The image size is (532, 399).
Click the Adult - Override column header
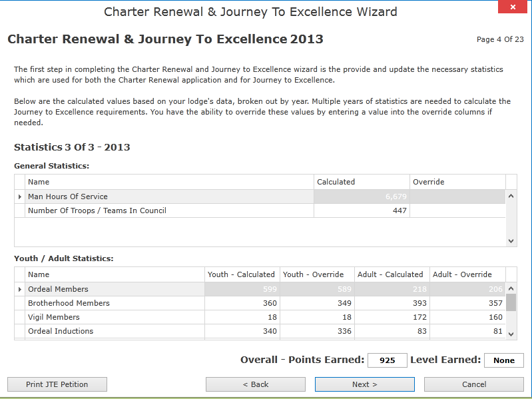point(467,274)
